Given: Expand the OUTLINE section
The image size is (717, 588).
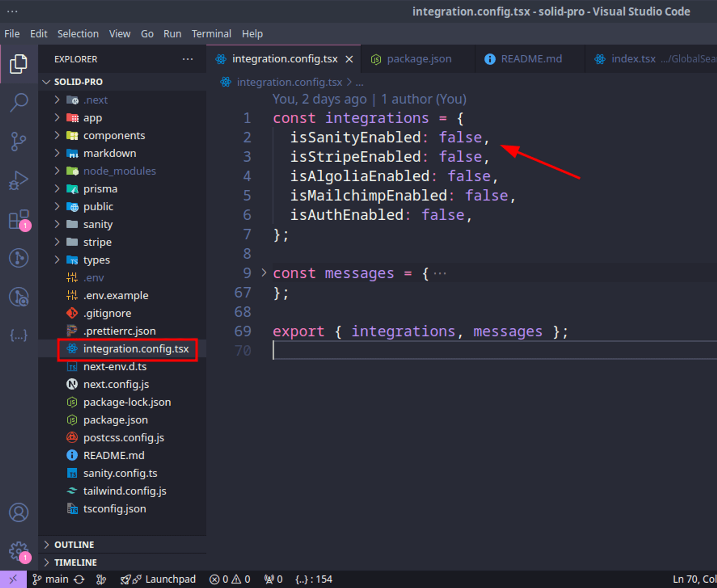Looking at the screenshot, I should (x=74, y=545).
